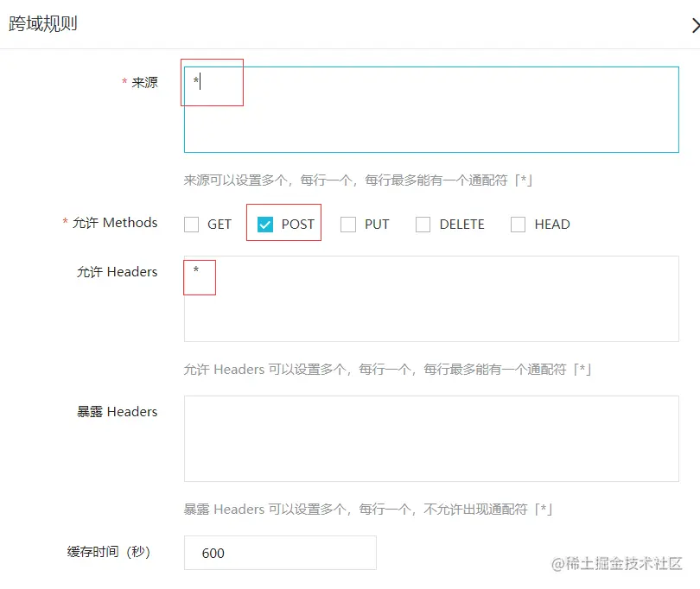Click the 跨域规则 panel title

point(43,23)
